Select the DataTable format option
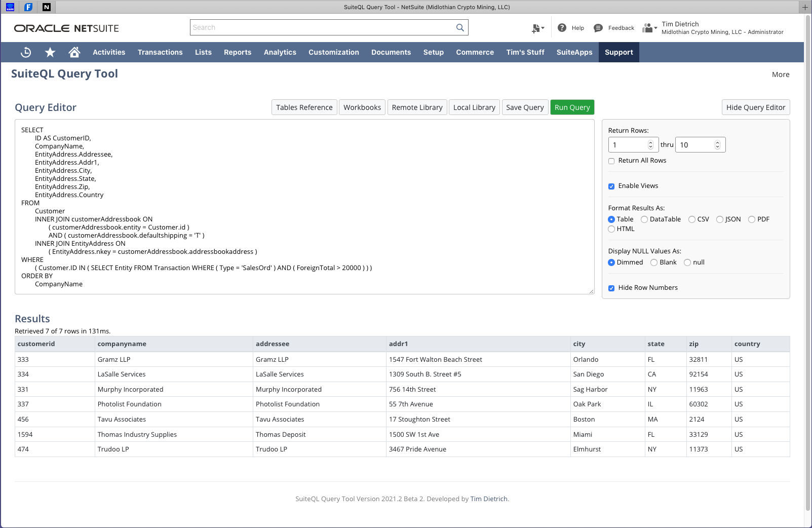This screenshot has width=812, height=528. pyautogui.click(x=644, y=219)
